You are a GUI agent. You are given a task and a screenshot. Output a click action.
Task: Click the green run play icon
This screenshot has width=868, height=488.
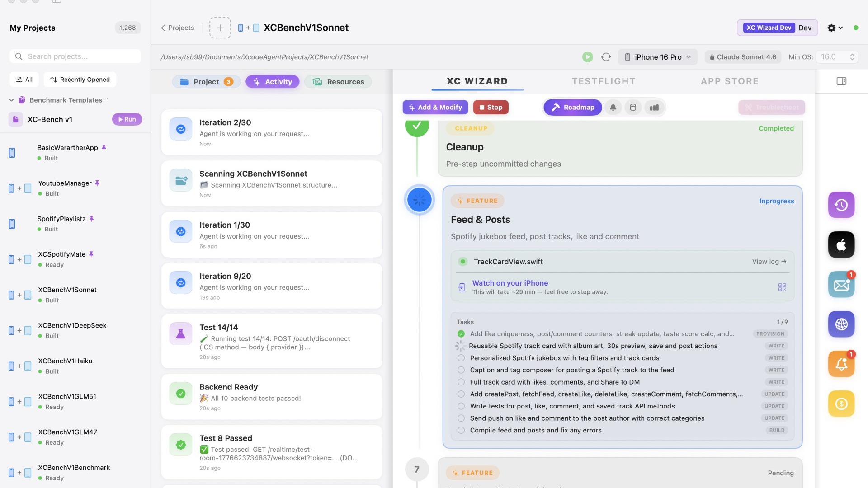click(587, 57)
